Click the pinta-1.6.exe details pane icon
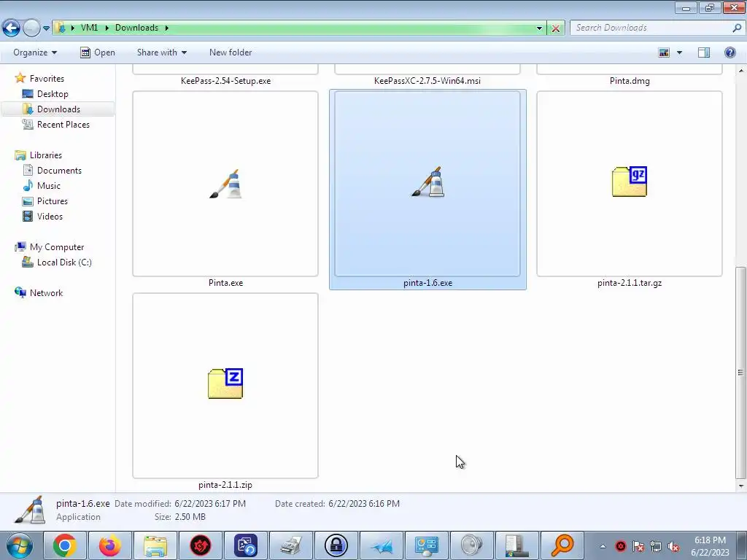Viewport: 747px width, 560px height. 30,510
